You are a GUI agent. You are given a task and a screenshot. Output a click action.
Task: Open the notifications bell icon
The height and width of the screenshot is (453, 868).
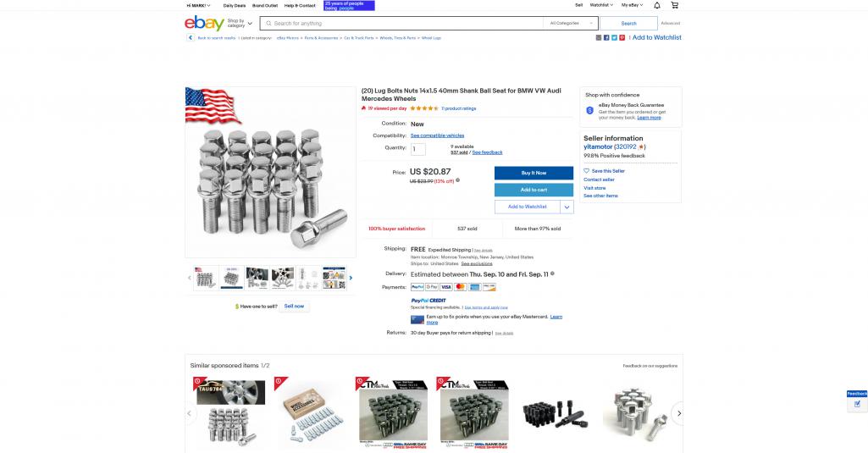pyautogui.click(x=657, y=5)
